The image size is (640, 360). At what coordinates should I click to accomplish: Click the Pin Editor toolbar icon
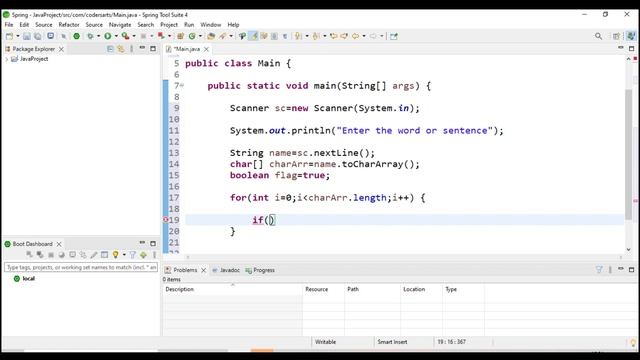point(393,36)
